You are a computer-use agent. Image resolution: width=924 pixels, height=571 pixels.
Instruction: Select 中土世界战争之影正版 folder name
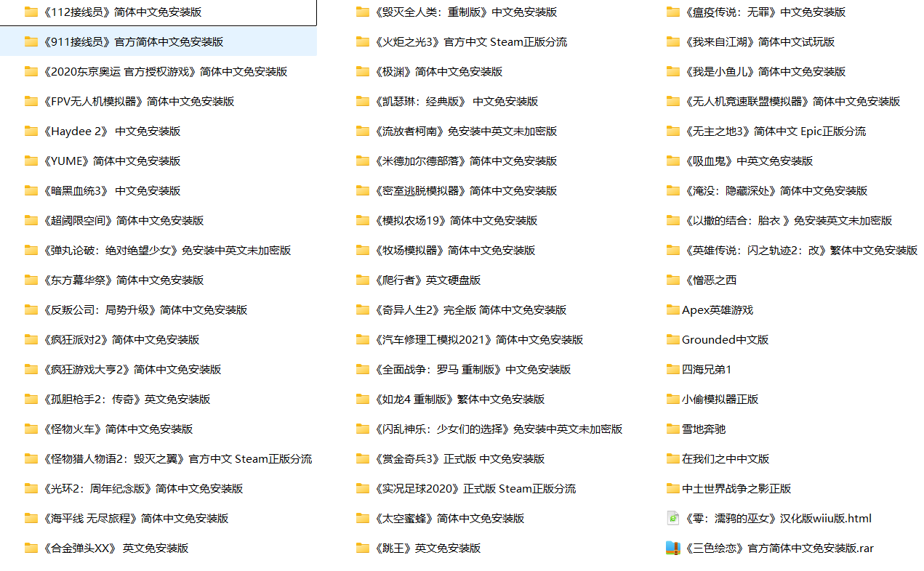click(x=736, y=488)
